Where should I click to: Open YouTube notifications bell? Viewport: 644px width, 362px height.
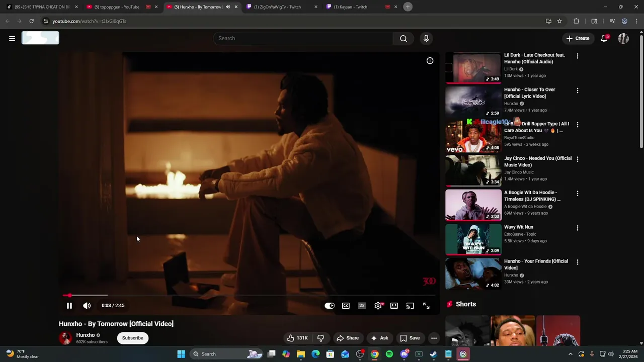(x=604, y=38)
